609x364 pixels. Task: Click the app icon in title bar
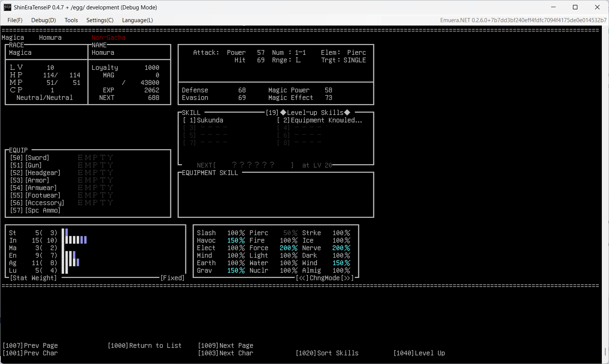8,7
